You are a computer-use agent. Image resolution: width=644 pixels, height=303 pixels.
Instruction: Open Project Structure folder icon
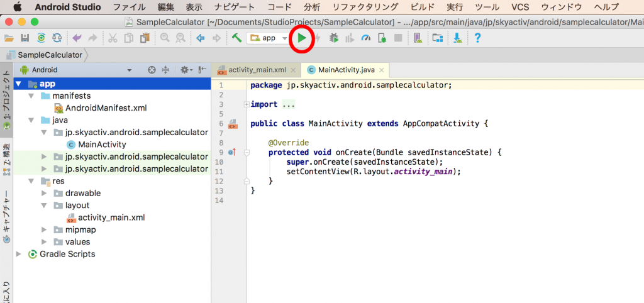[x=438, y=38]
